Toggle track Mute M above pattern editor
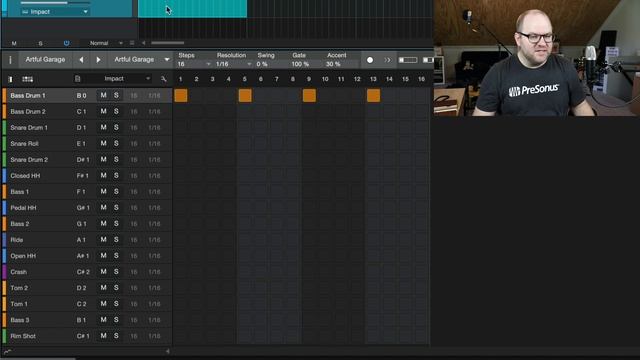640x360 pixels. [x=14, y=43]
